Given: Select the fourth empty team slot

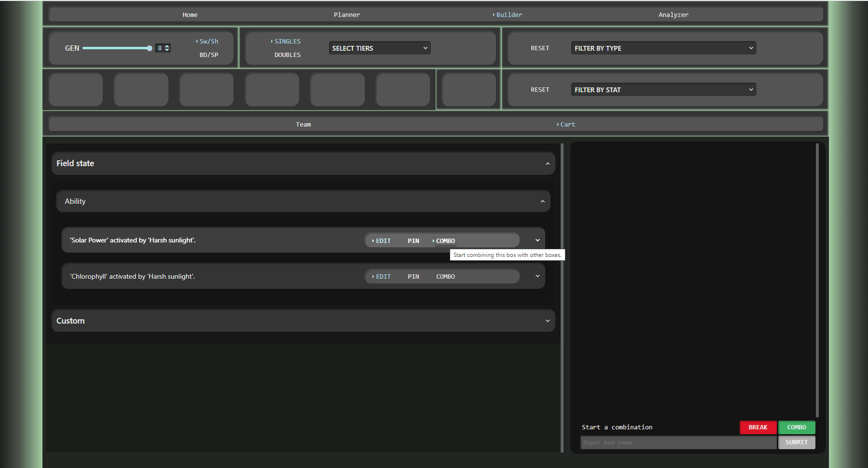Looking at the screenshot, I should 272,90.
